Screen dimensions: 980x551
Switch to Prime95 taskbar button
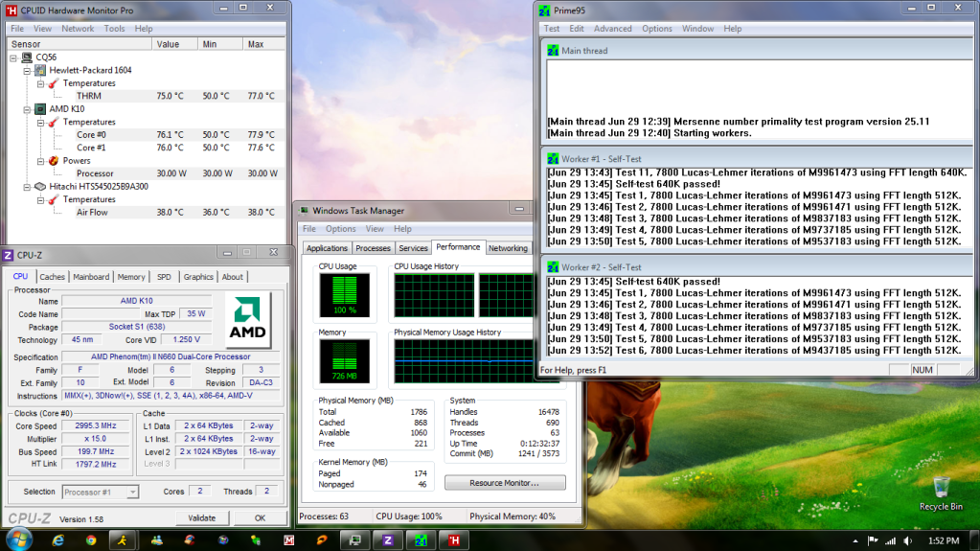[x=422, y=540]
